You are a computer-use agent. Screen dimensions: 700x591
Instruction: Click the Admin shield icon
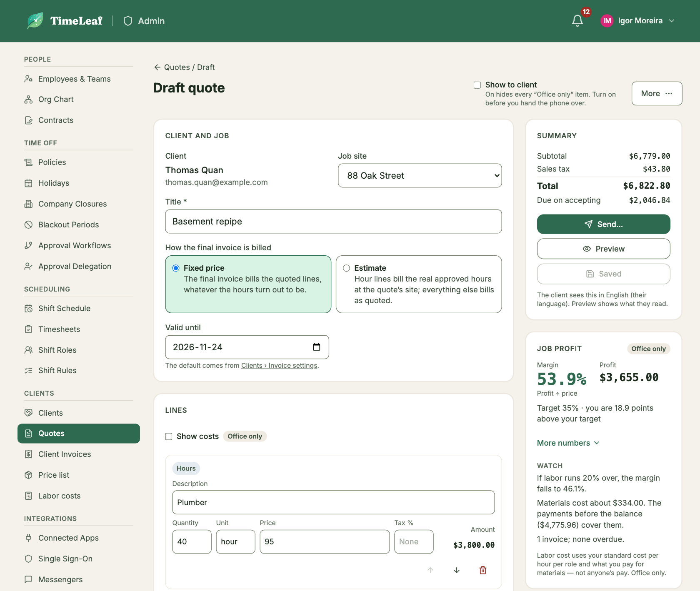(x=128, y=21)
